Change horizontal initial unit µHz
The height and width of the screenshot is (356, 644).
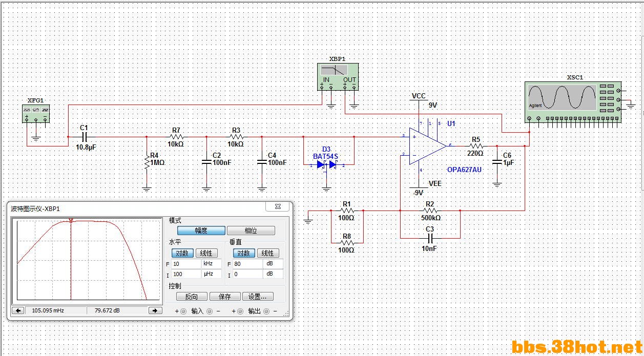point(212,274)
